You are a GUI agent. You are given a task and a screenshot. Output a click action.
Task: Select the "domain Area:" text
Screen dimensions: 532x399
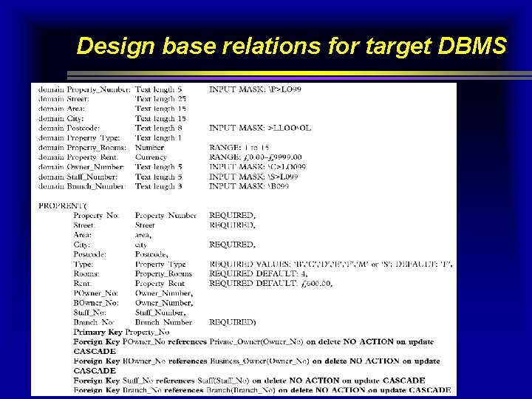click(x=62, y=109)
